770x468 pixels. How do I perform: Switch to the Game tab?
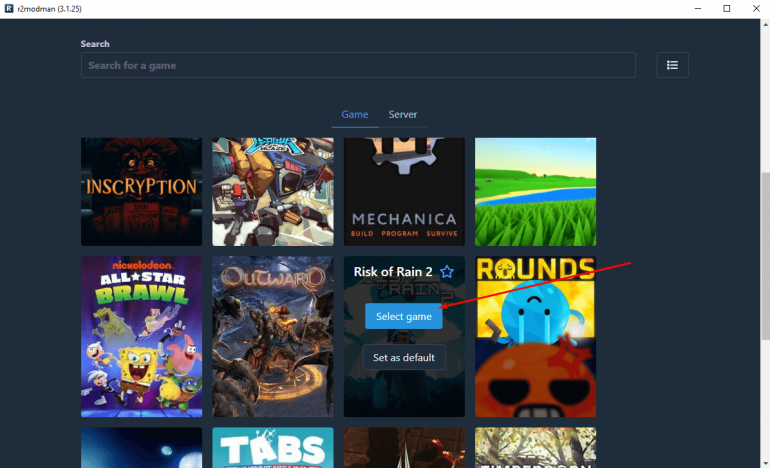click(355, 114)
